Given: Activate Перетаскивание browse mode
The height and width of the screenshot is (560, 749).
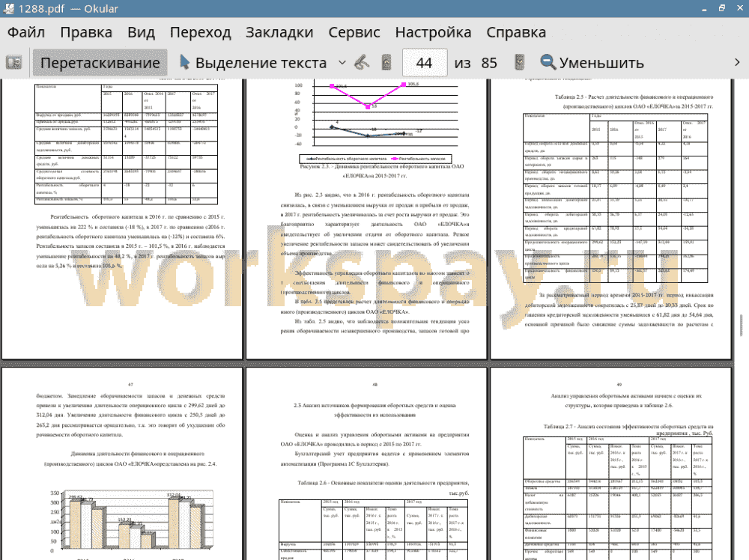Looking at the screenshot, I should 100,63.
